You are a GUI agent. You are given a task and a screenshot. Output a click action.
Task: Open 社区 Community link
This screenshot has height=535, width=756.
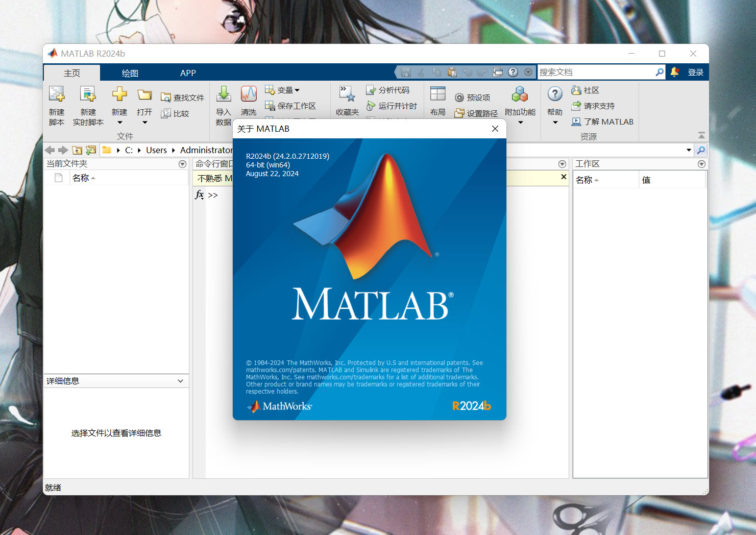[x=585, y=90]
